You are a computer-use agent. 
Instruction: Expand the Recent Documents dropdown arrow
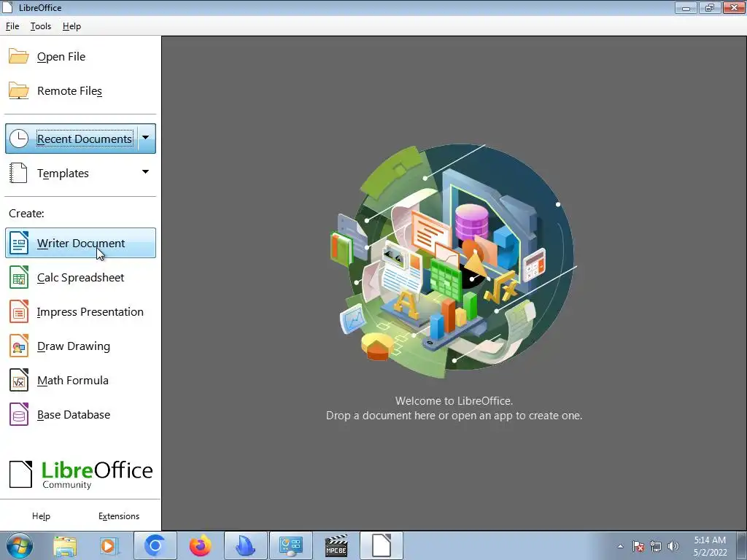point(146,138)
